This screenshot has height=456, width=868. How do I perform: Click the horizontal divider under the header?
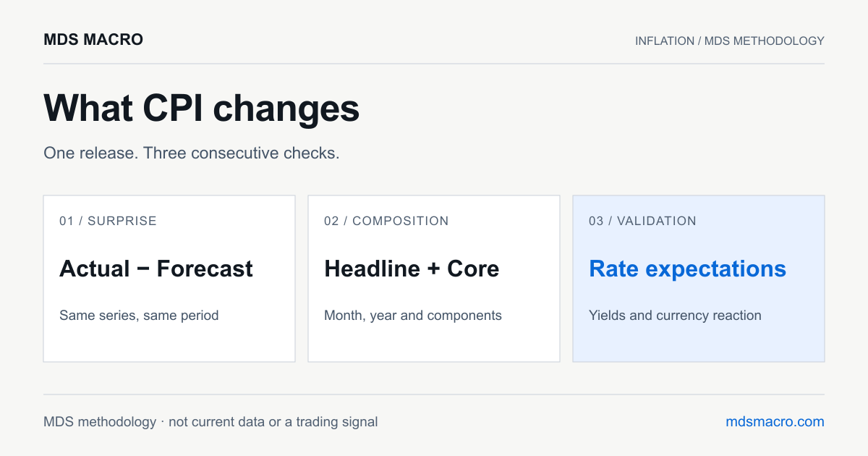coord(434,64)
